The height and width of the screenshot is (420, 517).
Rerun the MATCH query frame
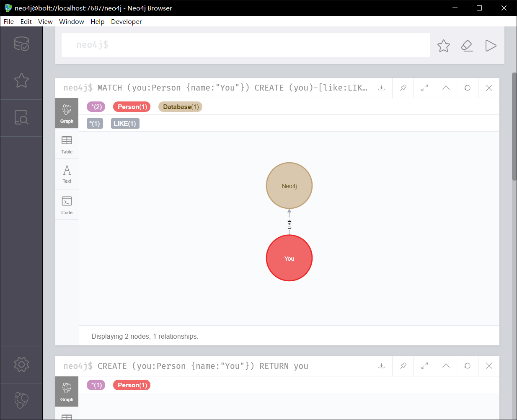(x=467, y=88)
